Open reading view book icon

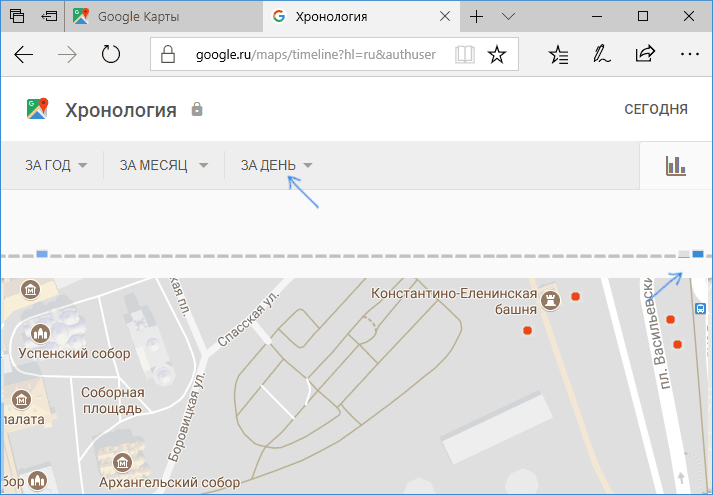click(x=465, y=55)
